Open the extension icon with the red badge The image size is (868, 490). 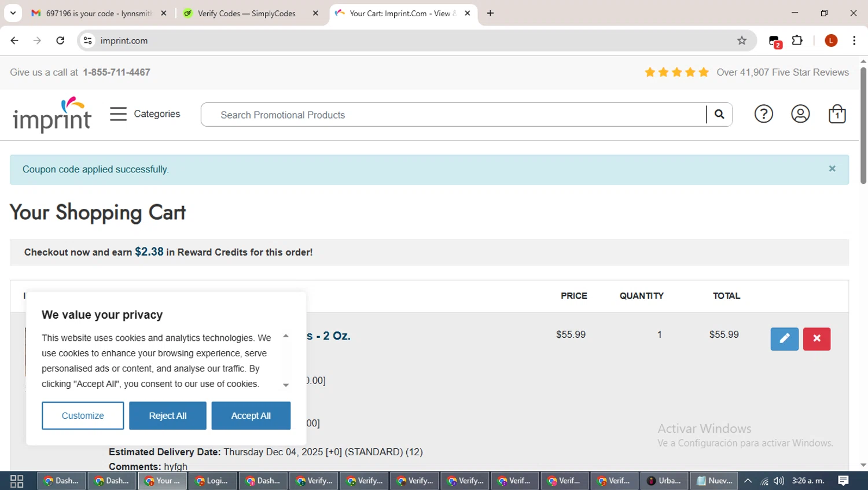click(x=775, y=41)
